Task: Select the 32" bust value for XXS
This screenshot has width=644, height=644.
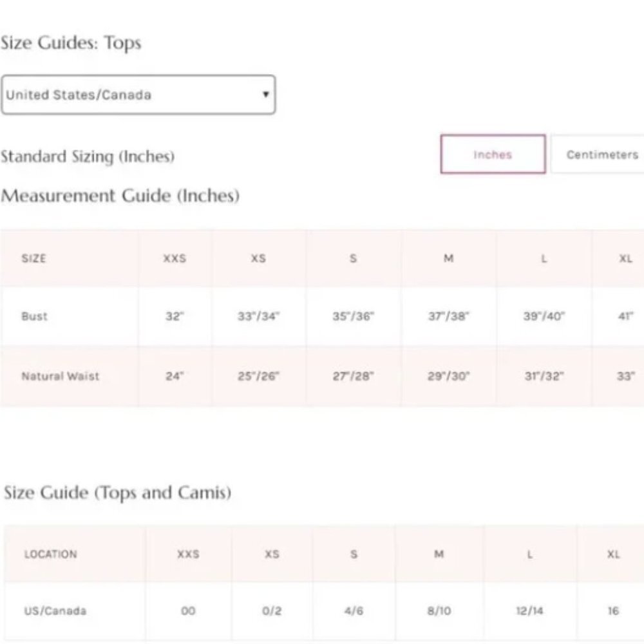Action: 174,317
